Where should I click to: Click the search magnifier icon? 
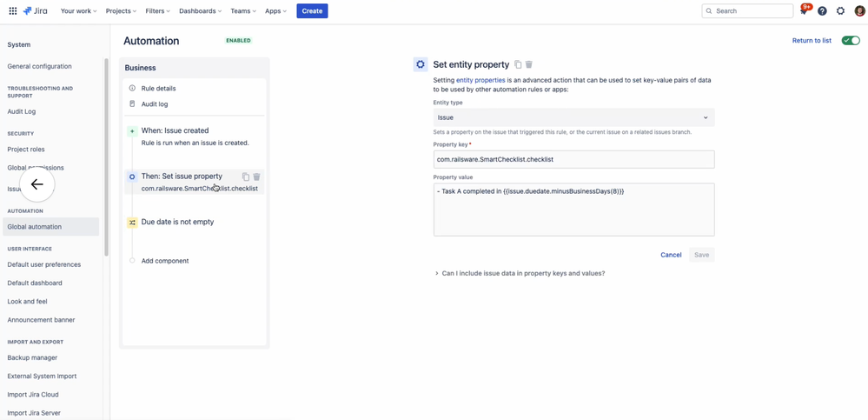click(x=709, y=11)
